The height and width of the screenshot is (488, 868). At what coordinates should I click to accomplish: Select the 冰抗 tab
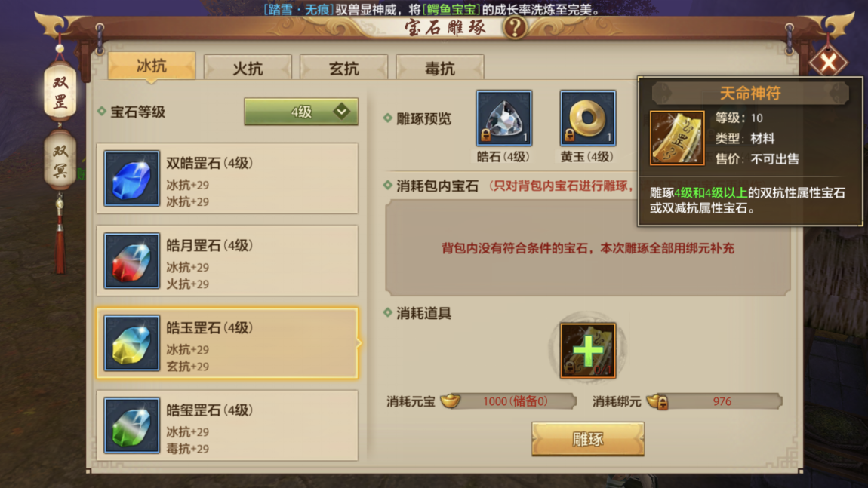[152, 66]
